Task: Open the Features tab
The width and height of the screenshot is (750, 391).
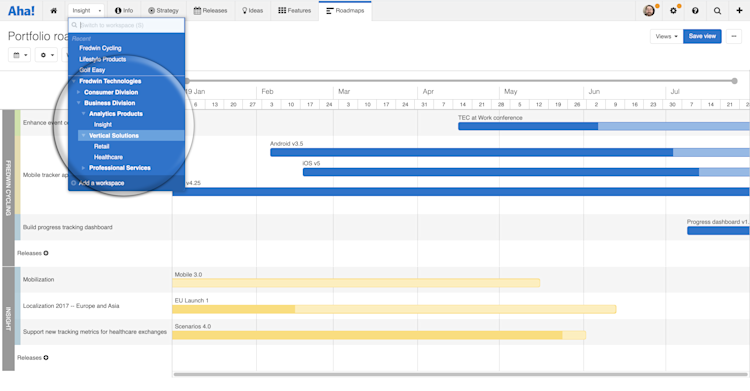Action: click(x=295, y=11)
